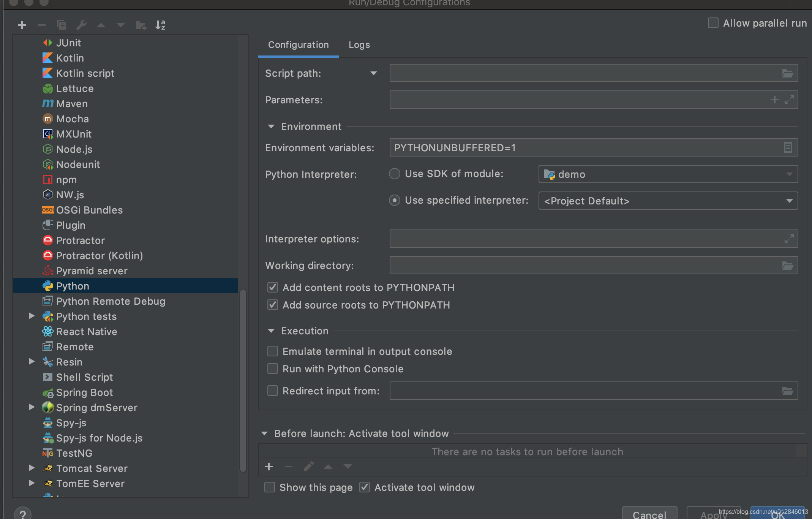This screenshot has height=519, width=812.
Task: Click the Cancel button
Action: [649, 514]
